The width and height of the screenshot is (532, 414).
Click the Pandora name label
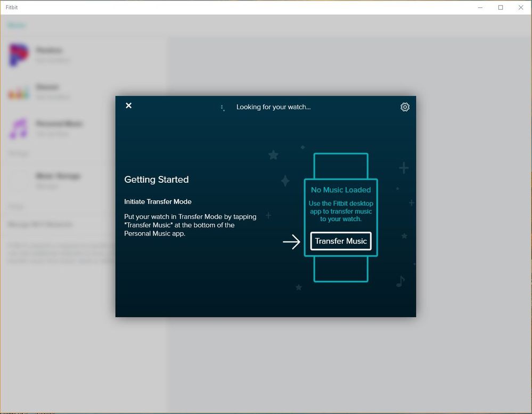coord(50,50)
